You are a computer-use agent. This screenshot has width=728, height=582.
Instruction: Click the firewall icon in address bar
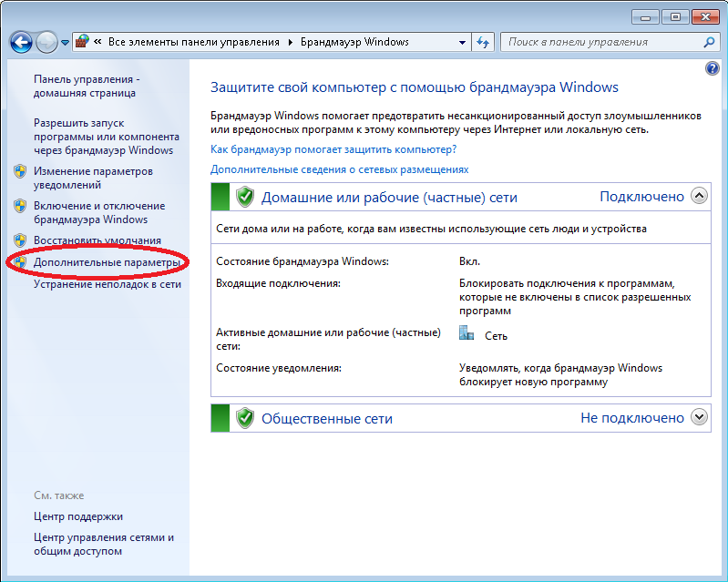click(82, 41)
